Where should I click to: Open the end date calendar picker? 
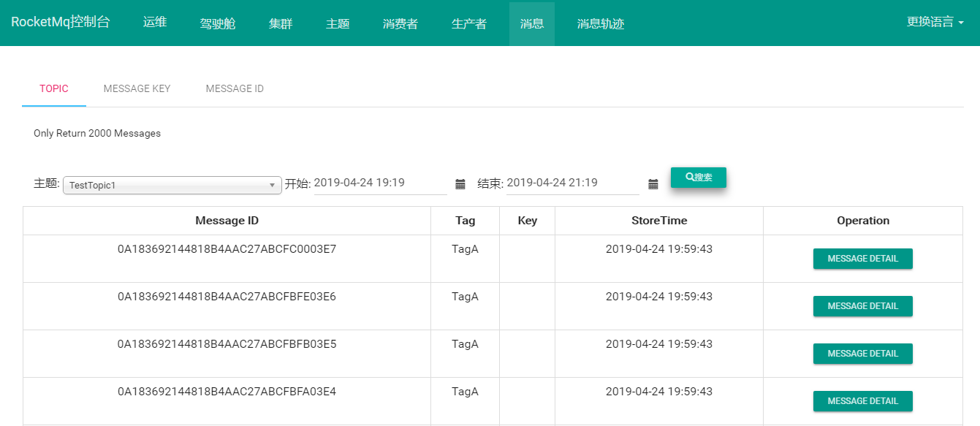click(x=653, y=184)
